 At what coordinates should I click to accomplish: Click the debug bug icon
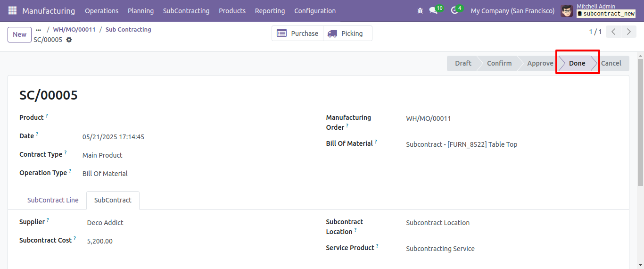coord(420,10)
